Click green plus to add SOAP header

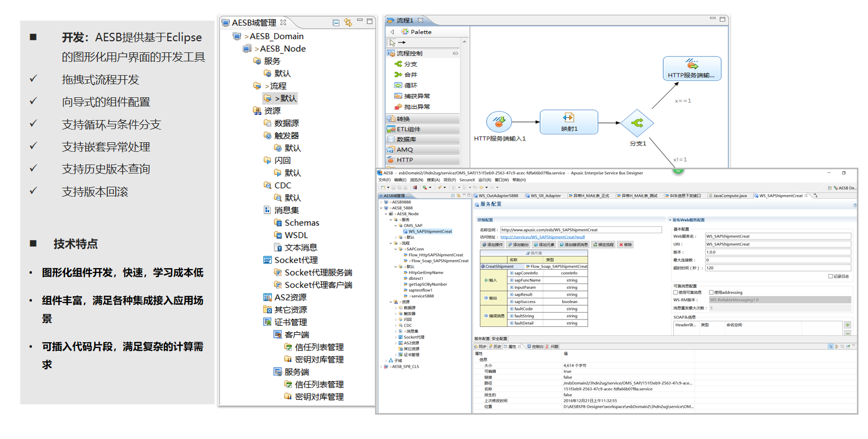coord(847,325)
